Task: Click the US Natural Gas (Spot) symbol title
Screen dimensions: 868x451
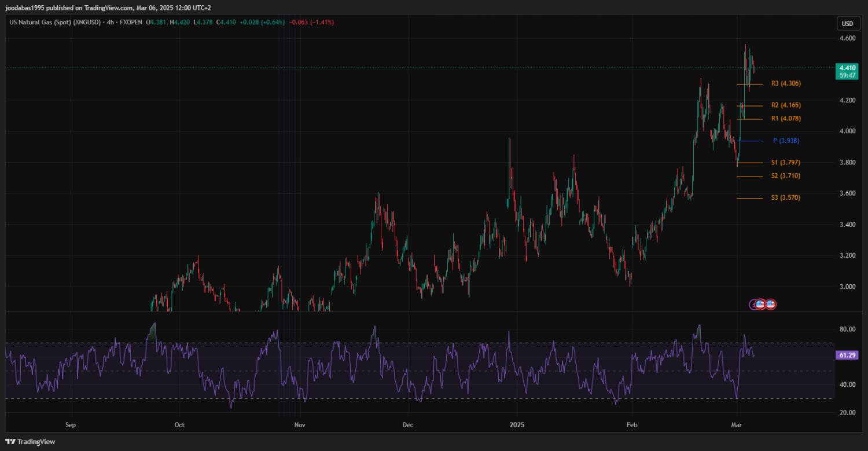Action: point(53,22)
